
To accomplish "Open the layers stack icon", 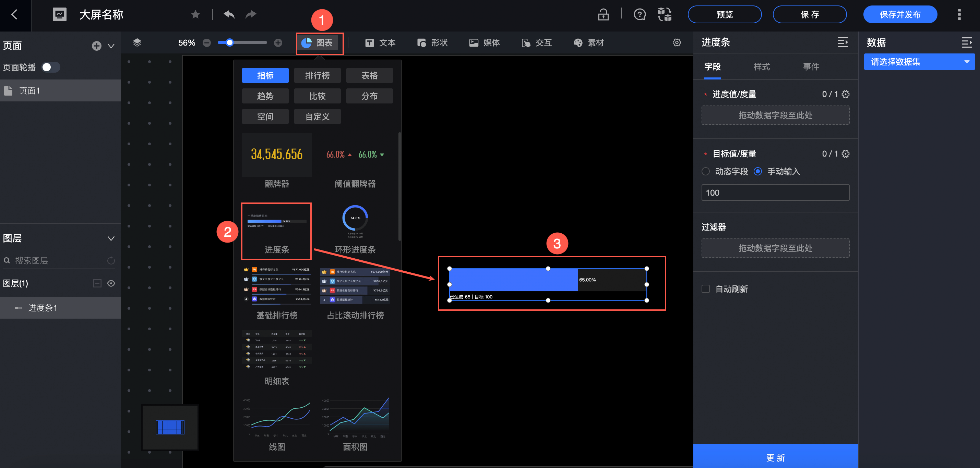I will pos(138,42).
